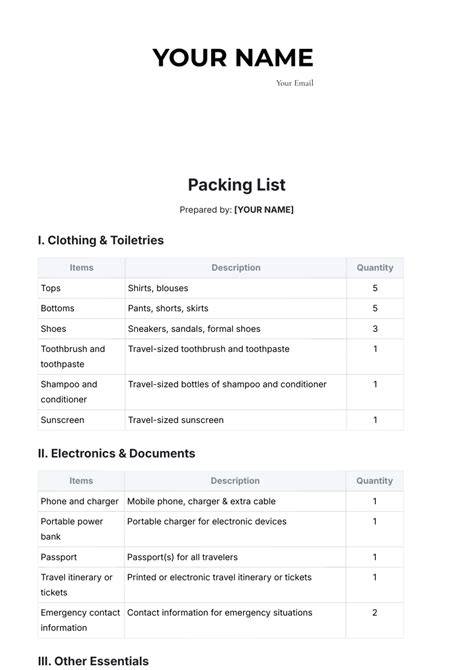This screenshot has width=474, height=670.
Task: Click the Travel-sized sunscreen description cell
Action: pyautogui.click(x=236, y=420)
